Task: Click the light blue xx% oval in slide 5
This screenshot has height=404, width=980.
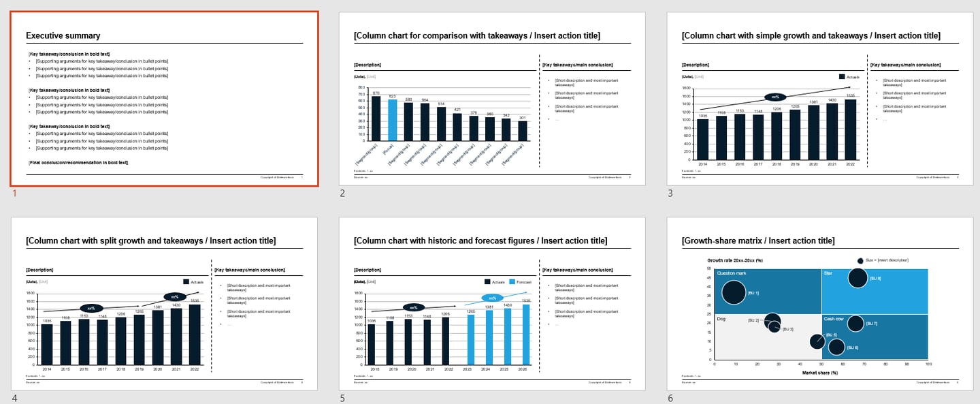Action: point(493,298)
